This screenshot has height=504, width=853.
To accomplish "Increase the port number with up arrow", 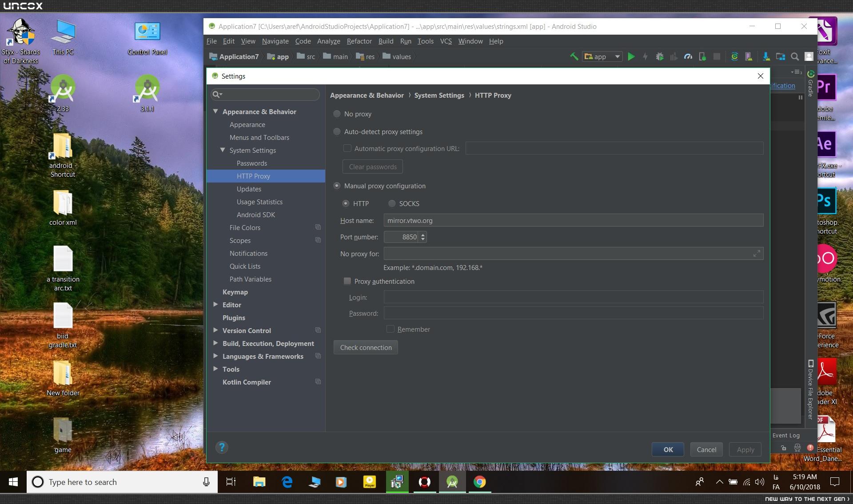I will (423, 234).
